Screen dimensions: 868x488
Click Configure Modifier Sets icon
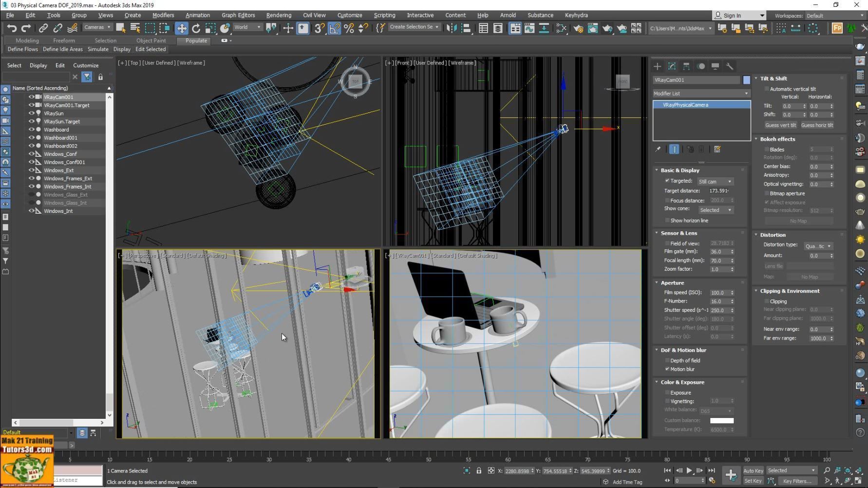tap(717, 150)
